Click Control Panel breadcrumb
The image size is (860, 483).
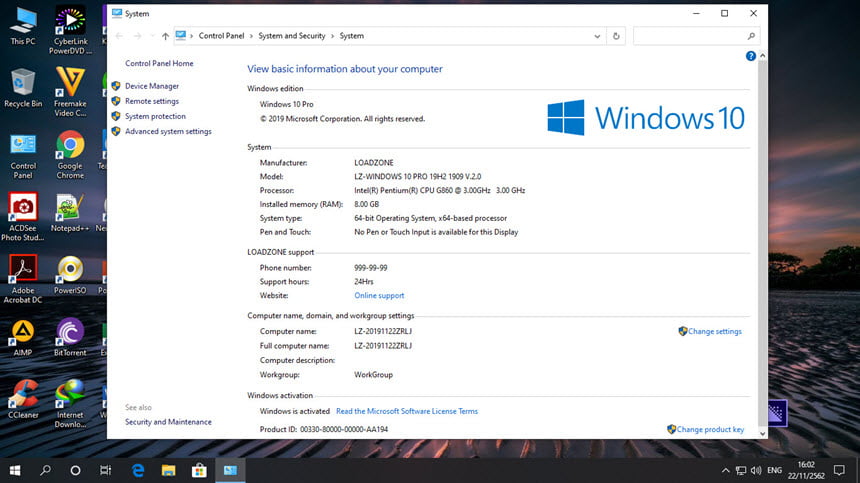(221, 36)
